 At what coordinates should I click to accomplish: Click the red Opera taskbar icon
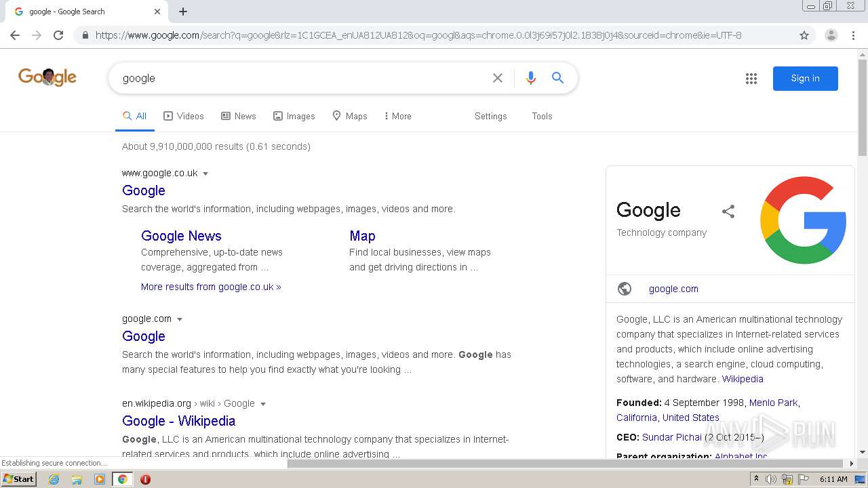(x=145, y=479)
